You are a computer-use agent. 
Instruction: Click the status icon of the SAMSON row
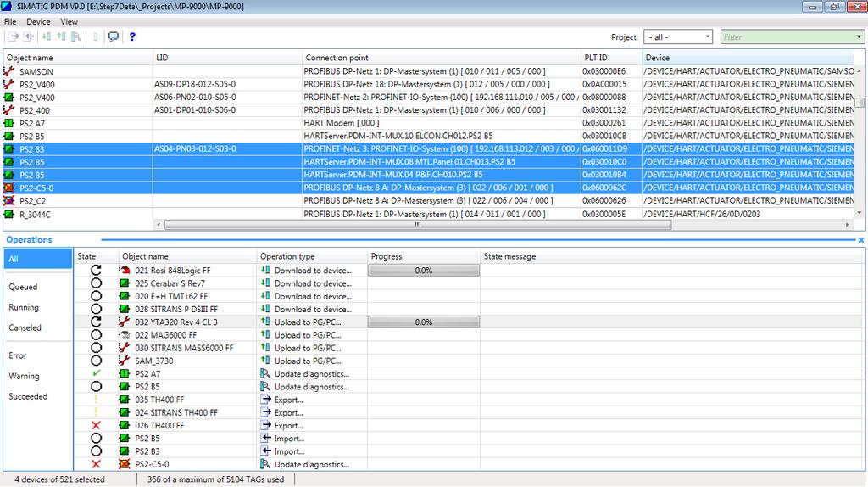pyautogui.click(x=8, y=71)
